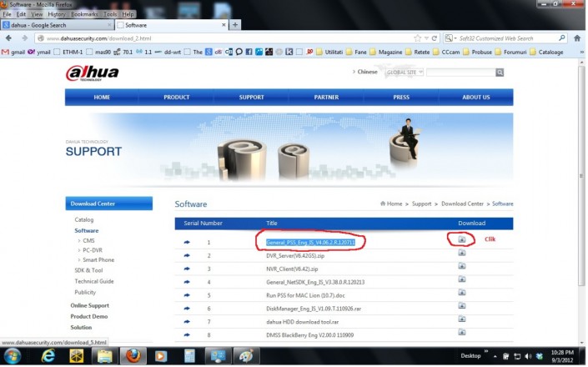This screenshot has height=367, width=588.
Task: Click download icon for DVR_Server(V6.42GS).zip
Action: click(x=461, y=254)
